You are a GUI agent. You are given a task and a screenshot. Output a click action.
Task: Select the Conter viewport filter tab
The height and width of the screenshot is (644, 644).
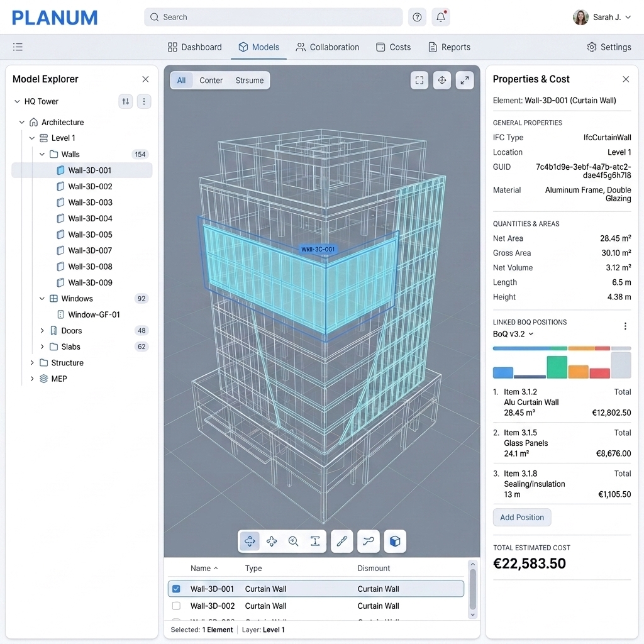[x=211, y=80]
